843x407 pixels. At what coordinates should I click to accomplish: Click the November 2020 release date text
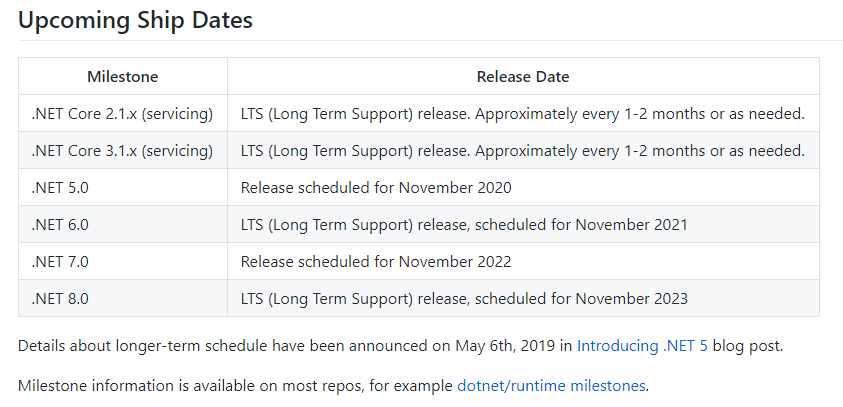[376, 188]
